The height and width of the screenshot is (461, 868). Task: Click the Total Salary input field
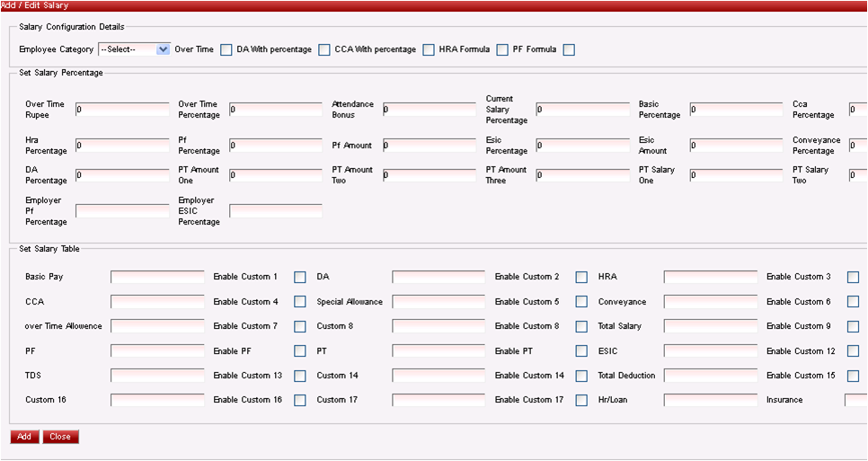(710, 326)
